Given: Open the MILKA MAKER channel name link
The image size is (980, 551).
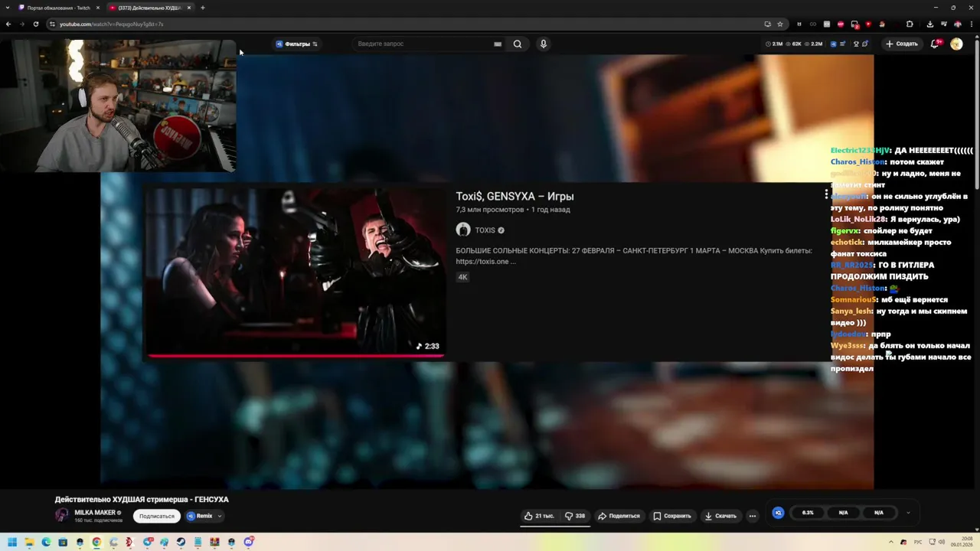Looking at the screenshot, I should [95, 512].
